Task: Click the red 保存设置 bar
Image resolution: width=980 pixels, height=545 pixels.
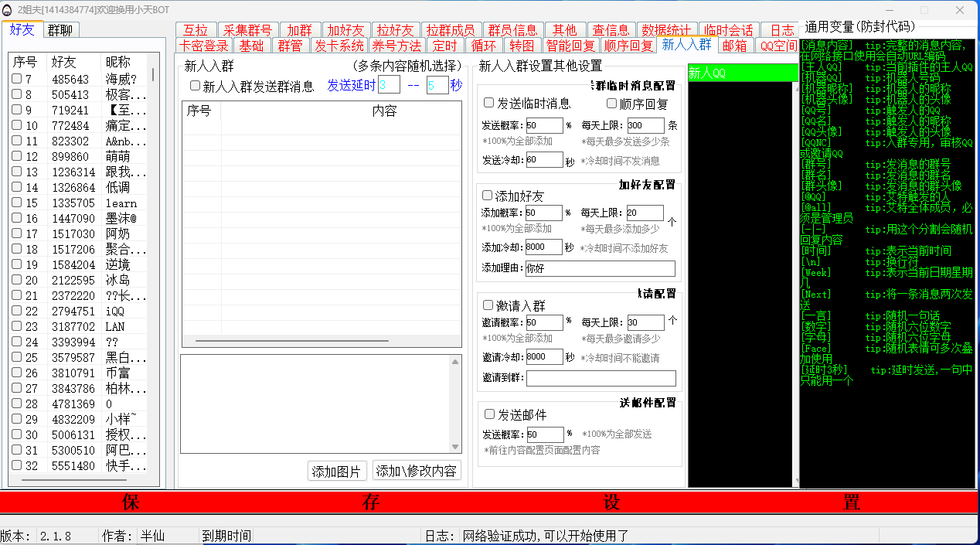Action: [x=490, y=502]
